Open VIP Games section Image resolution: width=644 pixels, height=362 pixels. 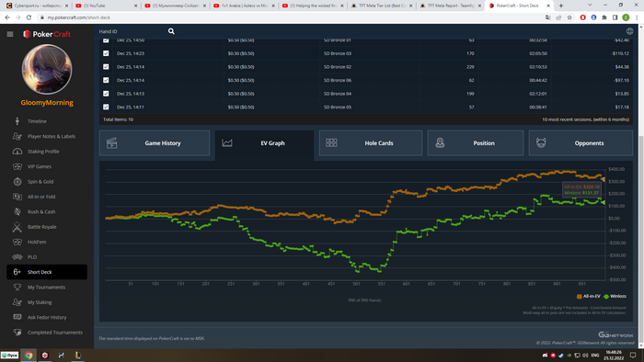pyautogui.click(x=40, y=167)
